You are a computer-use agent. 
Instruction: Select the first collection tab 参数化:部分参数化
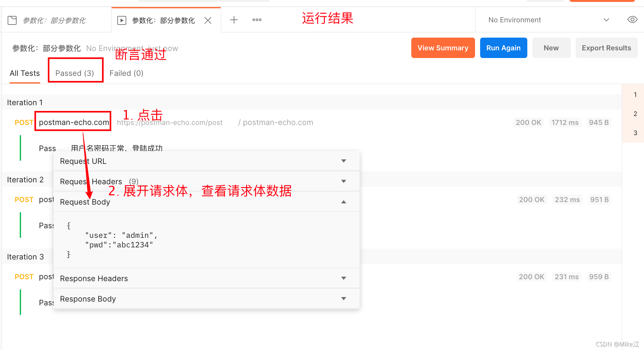57,20
